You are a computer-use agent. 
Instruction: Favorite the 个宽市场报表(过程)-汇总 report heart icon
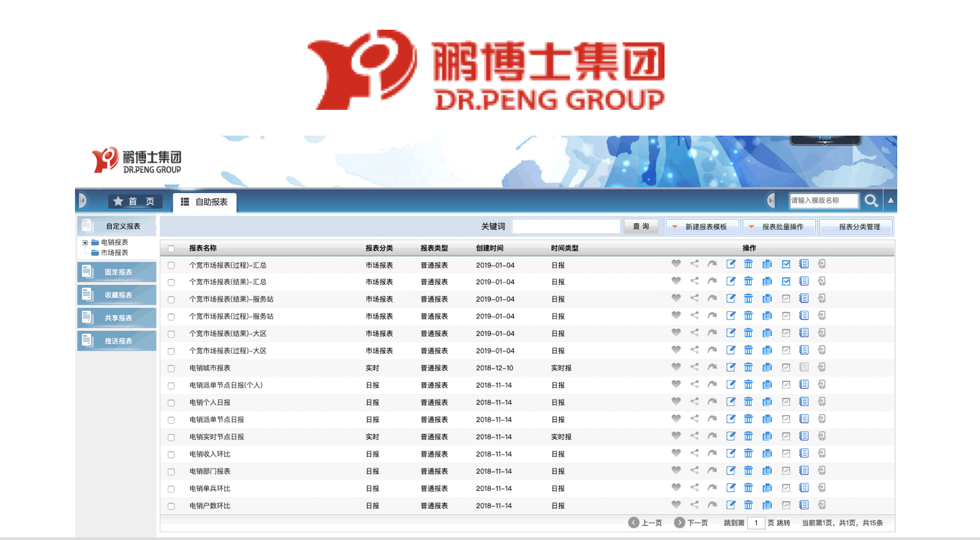676,264
